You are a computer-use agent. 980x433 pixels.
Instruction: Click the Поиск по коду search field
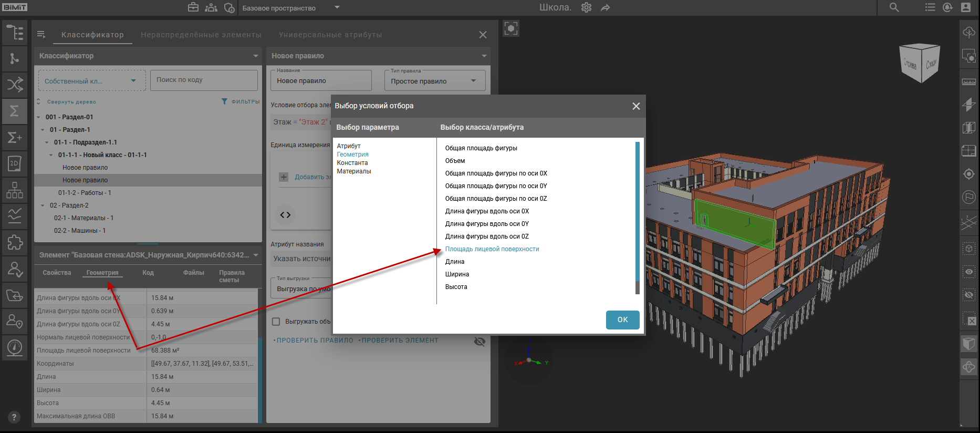click(204, 80)
